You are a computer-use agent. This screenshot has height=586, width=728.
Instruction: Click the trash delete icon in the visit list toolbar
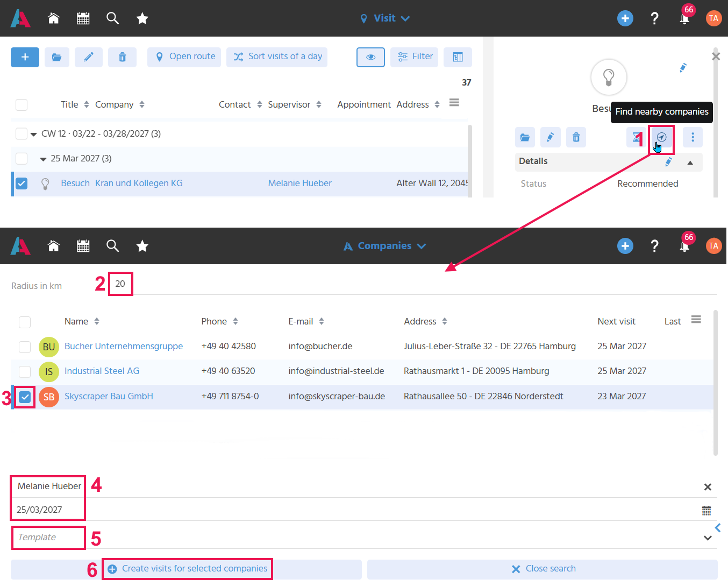(122, 57)
